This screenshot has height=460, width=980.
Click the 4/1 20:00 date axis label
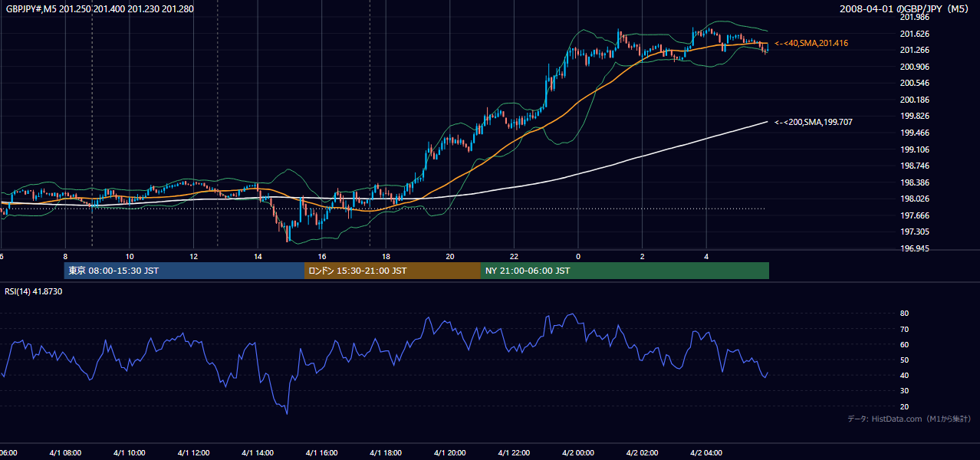(x=449, y=453)
